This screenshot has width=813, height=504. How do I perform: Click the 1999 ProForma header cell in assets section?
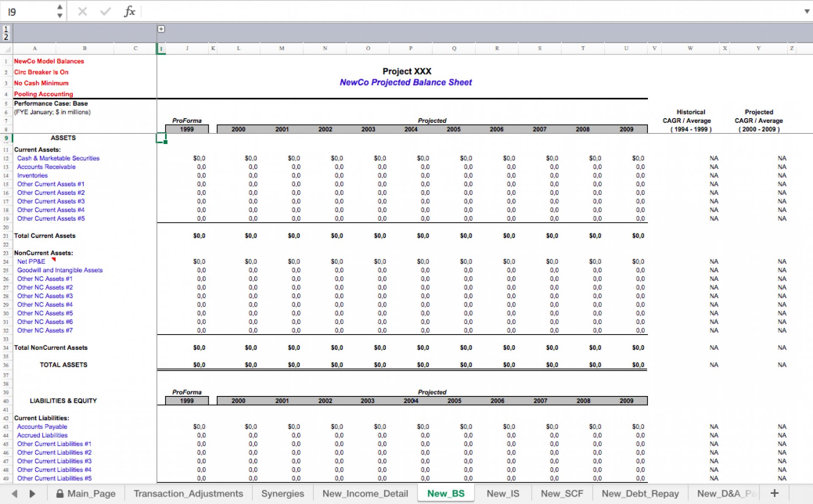[x=187, y=129]
